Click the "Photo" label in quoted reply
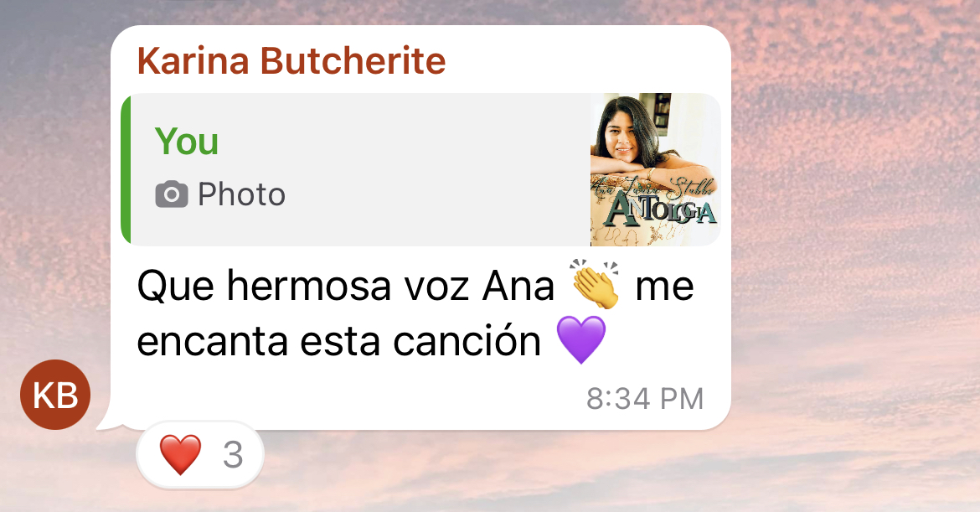980x512 pixels. [x=242, y=194]
